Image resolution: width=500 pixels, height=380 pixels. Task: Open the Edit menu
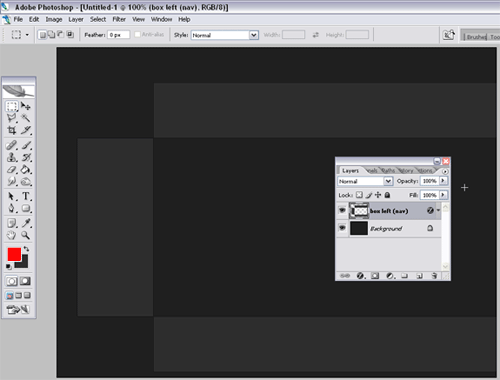pyautogui.click(x=34, y=19)
